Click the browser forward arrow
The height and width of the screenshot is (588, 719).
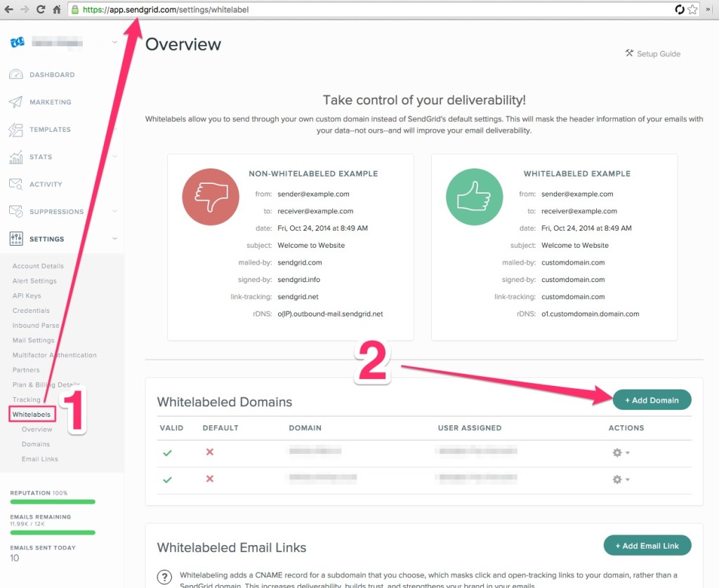[x=25, y=9]
